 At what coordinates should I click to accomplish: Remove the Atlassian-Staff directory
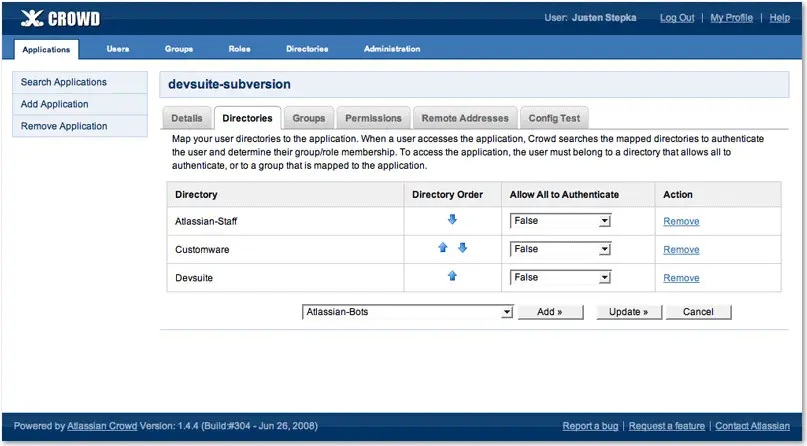click(681, 221)
